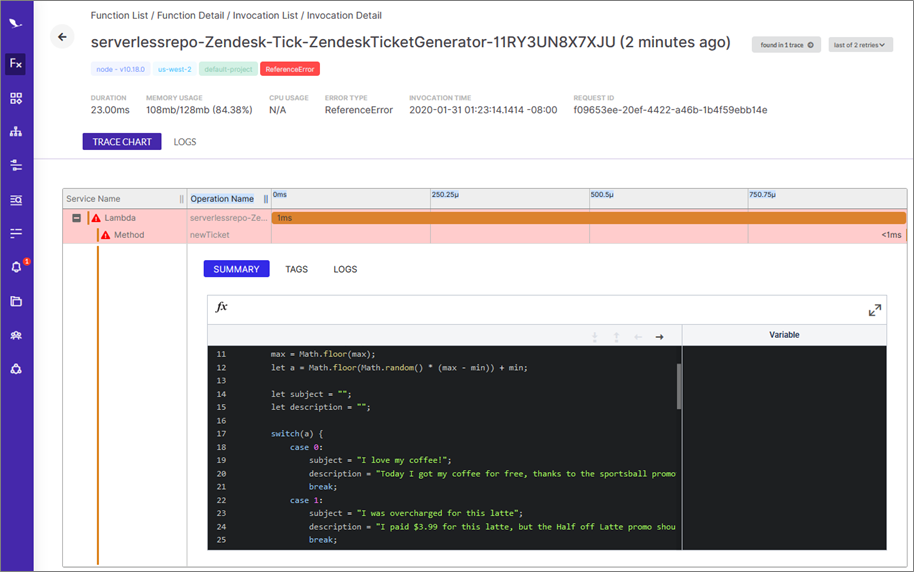Click the expand fullscreen icon in code panel
The image size is (914, 572).
click(x=874, y=310)
